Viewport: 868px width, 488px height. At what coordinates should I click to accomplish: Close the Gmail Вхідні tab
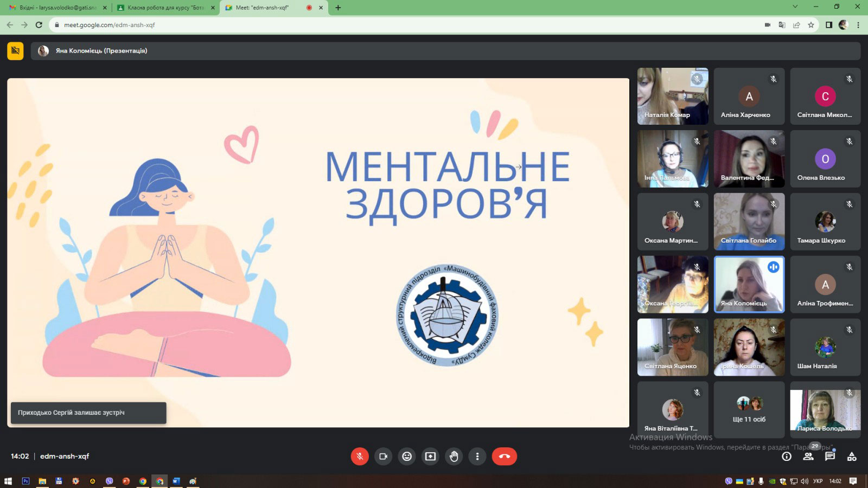point(105,8)
